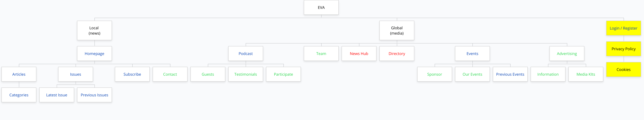Click the Testimonials node
Image resolution: width=644 pixels, height=120 pixels.
tap(246, 74)
